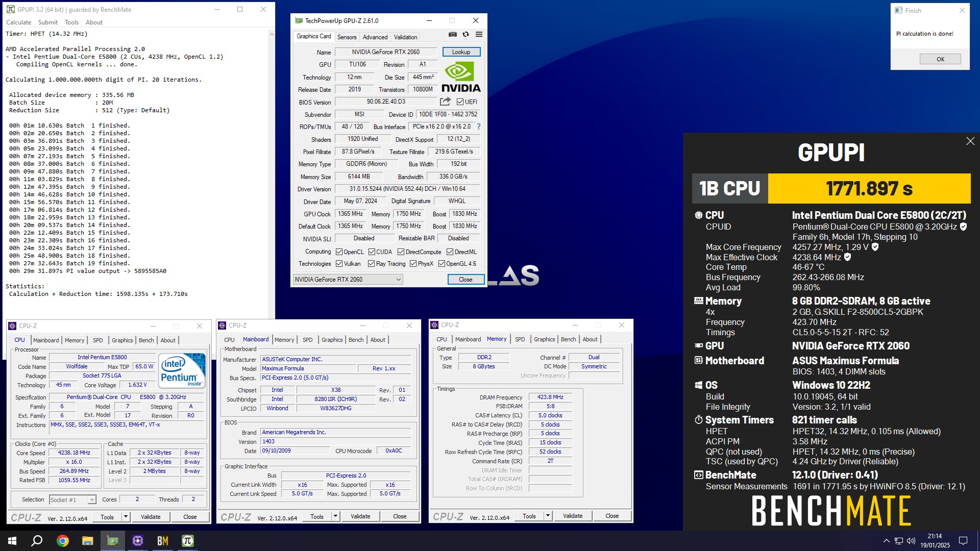Open the SPD tab in the CPU-Z Memory window
The image size is (980, 551).
click(x=520, y=339)
